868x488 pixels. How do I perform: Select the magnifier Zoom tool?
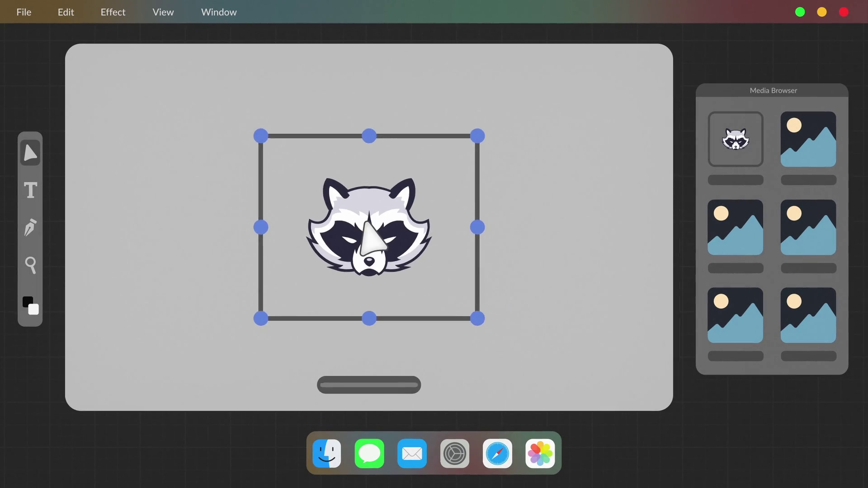(x=30, y=265)
